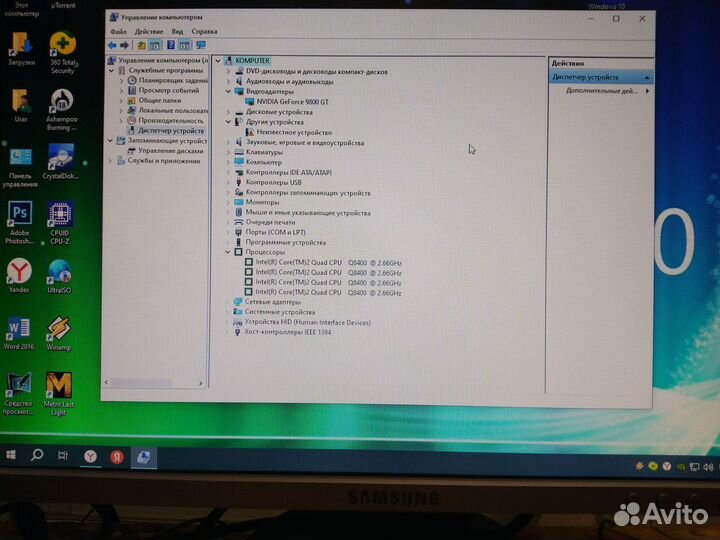Open UltraISO desktop icon
This screenshot has width=720, height=540.
click(x=59, y=276)
